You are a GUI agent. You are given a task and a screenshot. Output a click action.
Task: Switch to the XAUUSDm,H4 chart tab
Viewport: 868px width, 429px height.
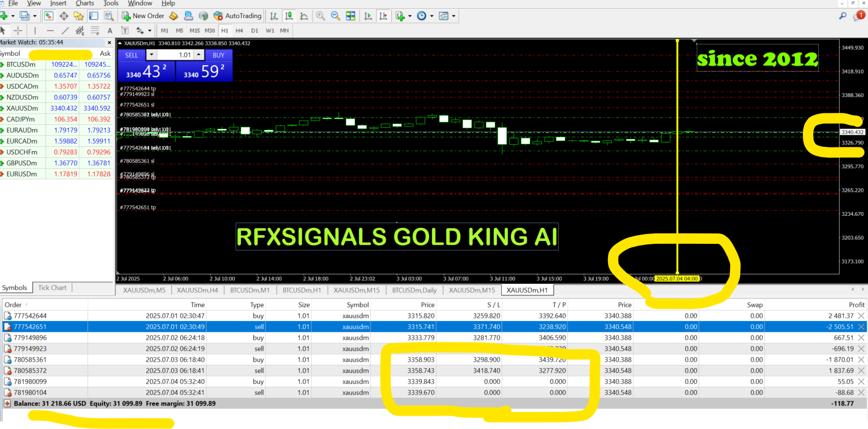197,290
